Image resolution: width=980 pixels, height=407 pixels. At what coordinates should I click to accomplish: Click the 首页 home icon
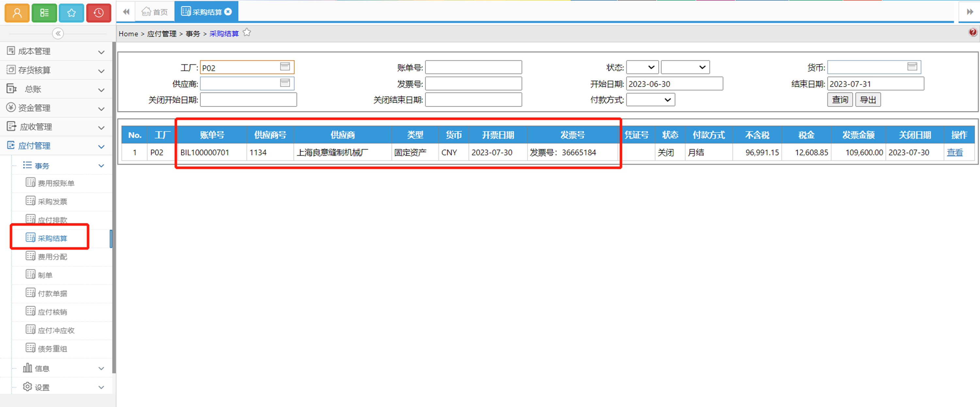click(146, 11)
